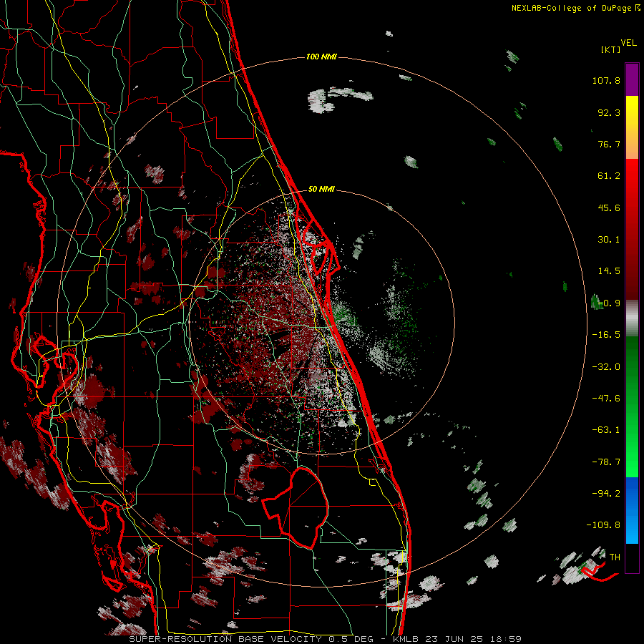Click the 45.6 value on velocity scale

tap(609, 208)
